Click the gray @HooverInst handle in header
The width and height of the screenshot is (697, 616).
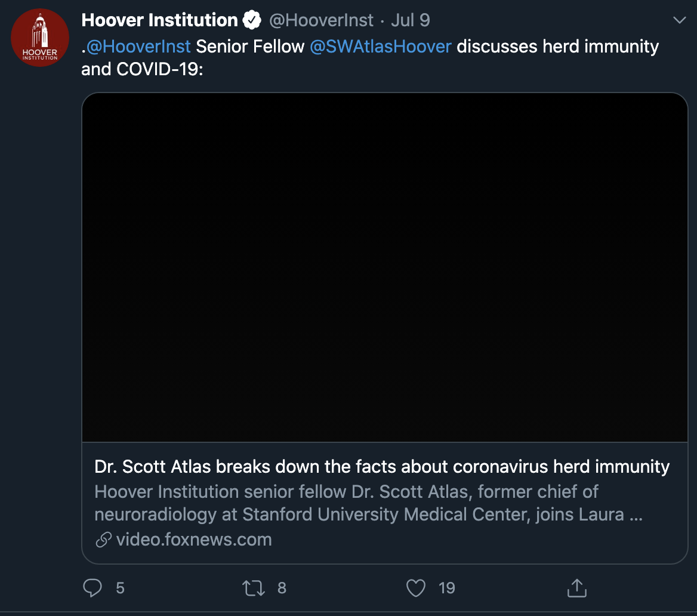pyautogui.click(x=321, y=20)
